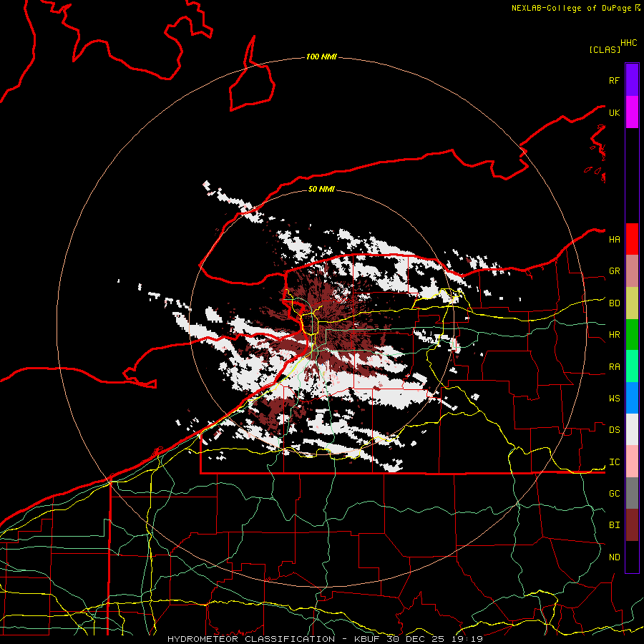The image size is (644, 644).
Task: Click the magenta UK legend color swatch
Action: pos(632,112)
